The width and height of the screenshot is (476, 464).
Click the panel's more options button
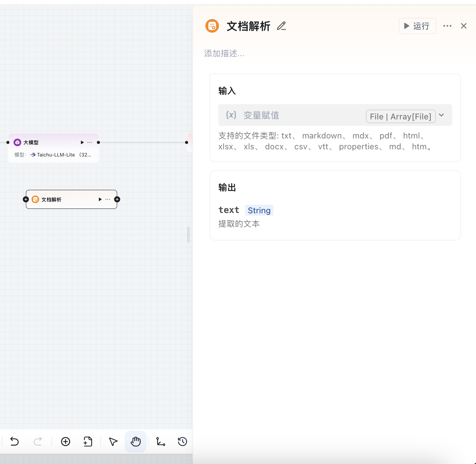pos(447,26)
